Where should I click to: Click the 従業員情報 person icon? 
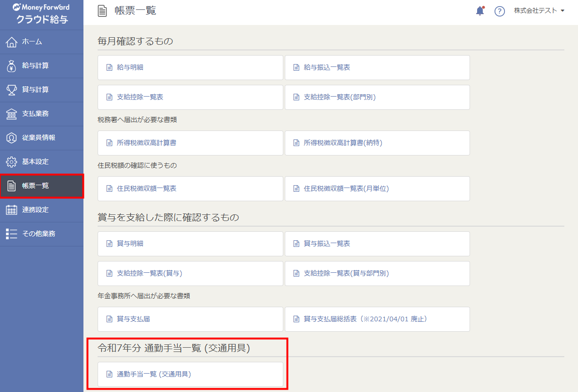point(11,138)
